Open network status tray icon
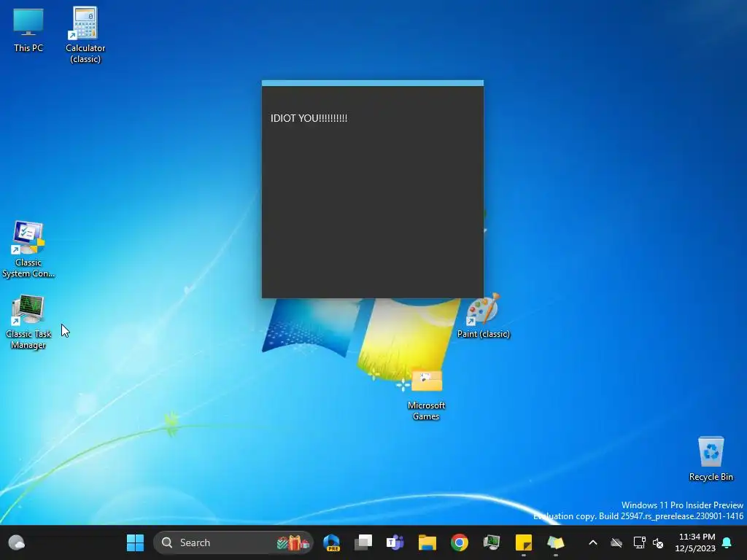The image size is (747, 560). pos(639,542)
